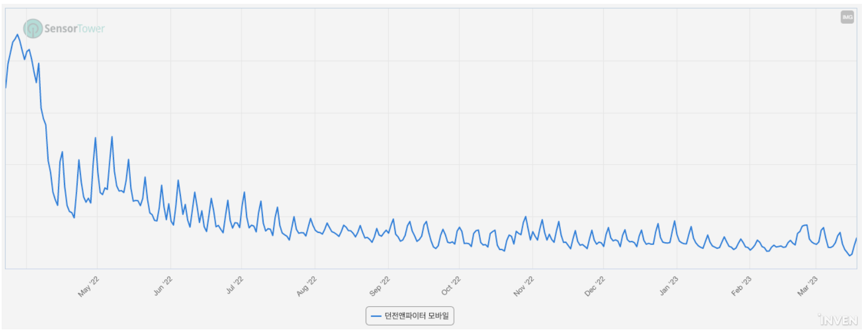Select the Jan '23 axis label

[x=669, y=286]
